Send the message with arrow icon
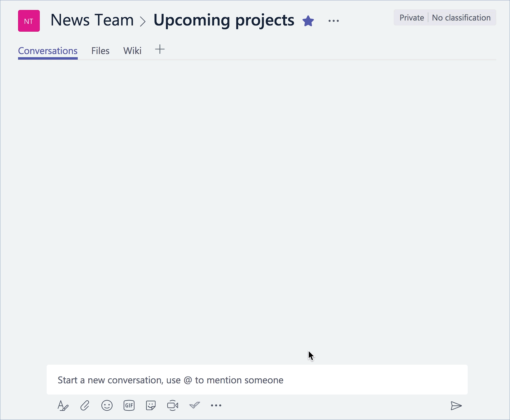The image size is (510, 420). tap(456, 406)
